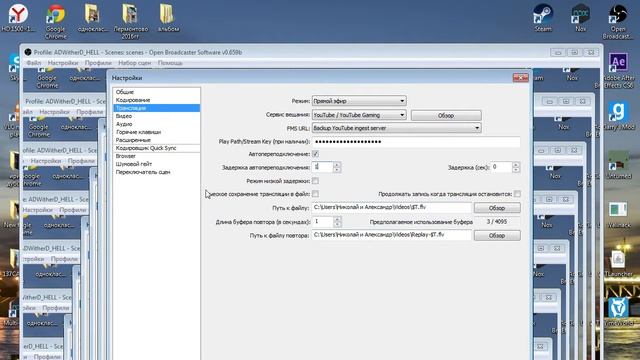Increase reconnect delay with stepper up arrow

337,164
